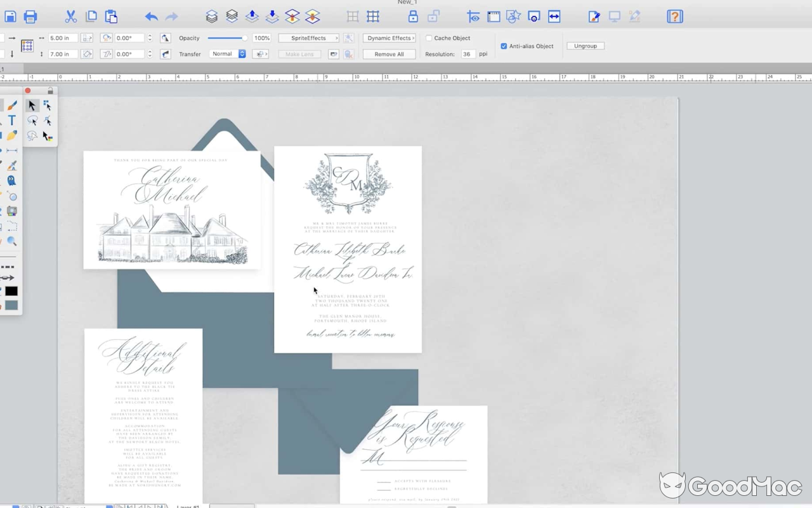
Task: Click the Scissors cut icon in the toolbar
Action: (70, 16)
